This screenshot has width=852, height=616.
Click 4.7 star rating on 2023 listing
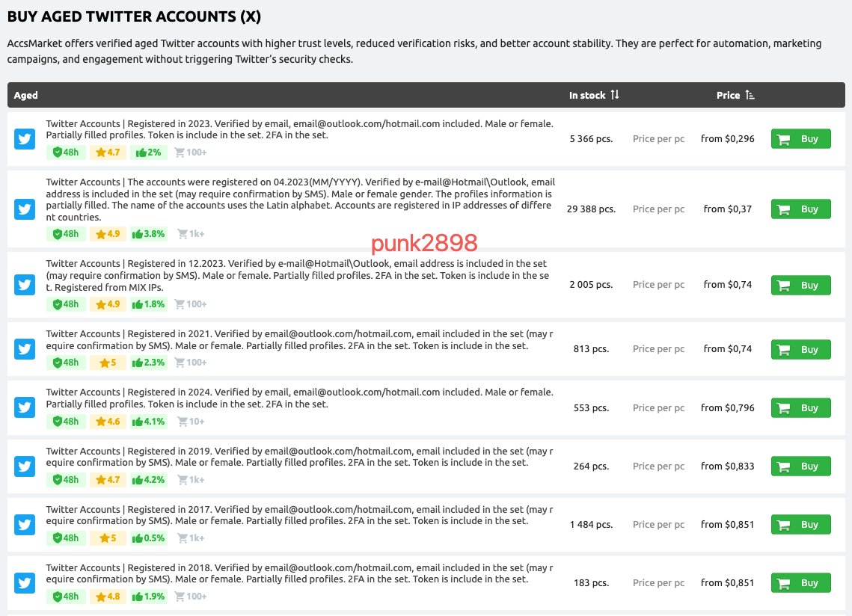click(108, 153)
